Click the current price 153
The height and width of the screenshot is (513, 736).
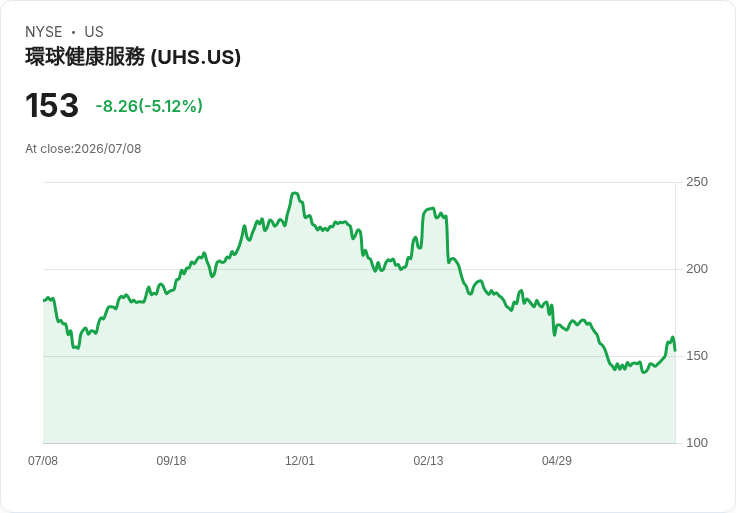52,105
